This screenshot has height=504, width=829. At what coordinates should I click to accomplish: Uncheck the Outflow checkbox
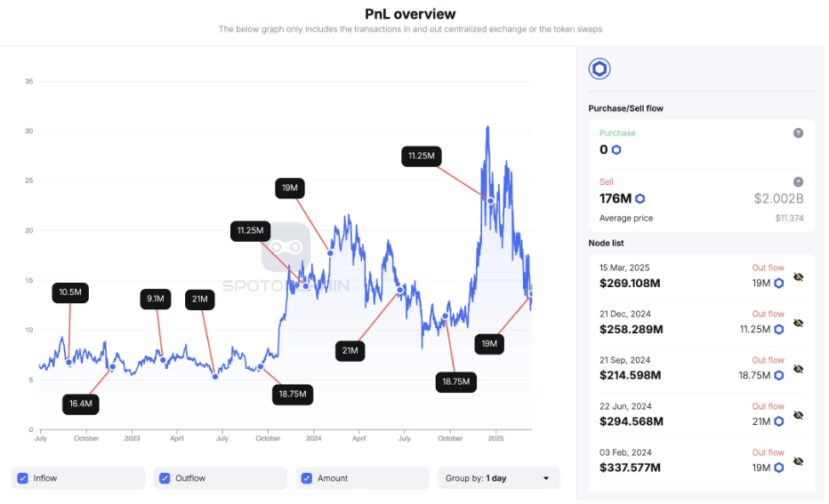point(165,478)
